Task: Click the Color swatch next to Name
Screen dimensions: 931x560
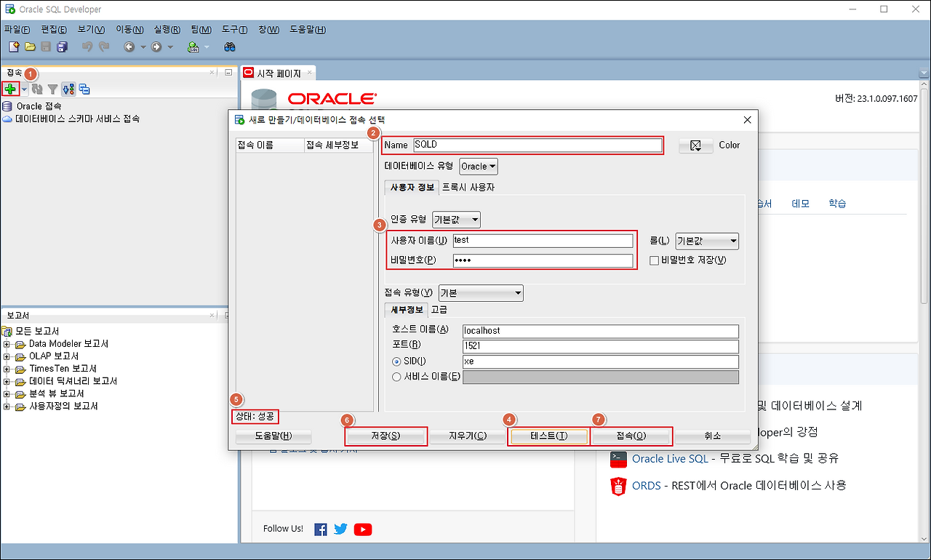Action: [x=696, y=145]
